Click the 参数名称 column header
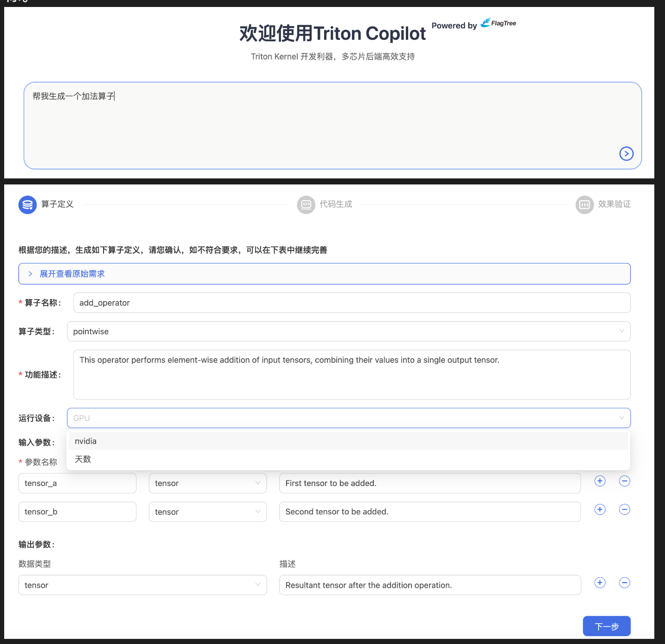The height and width of the screenshot is (644, 665). tap(41, 462)
